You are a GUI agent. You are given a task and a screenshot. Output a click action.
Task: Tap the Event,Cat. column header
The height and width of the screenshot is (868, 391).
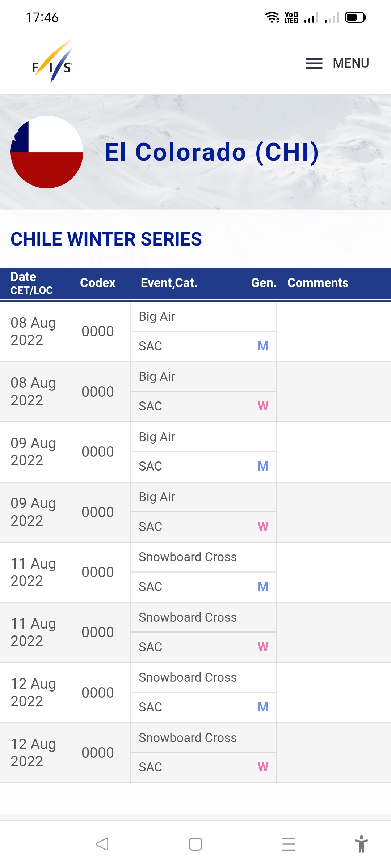(169, 283)
